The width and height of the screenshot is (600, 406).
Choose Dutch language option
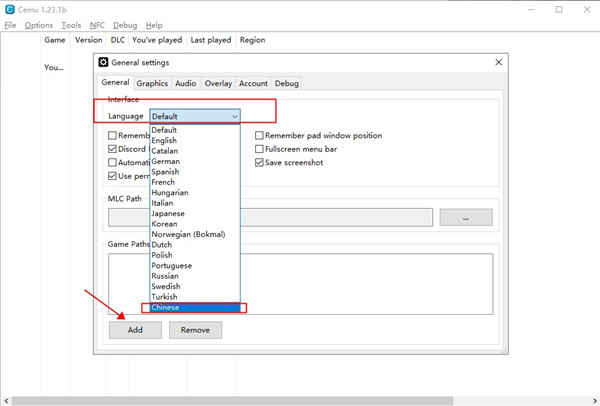point(195,245)
